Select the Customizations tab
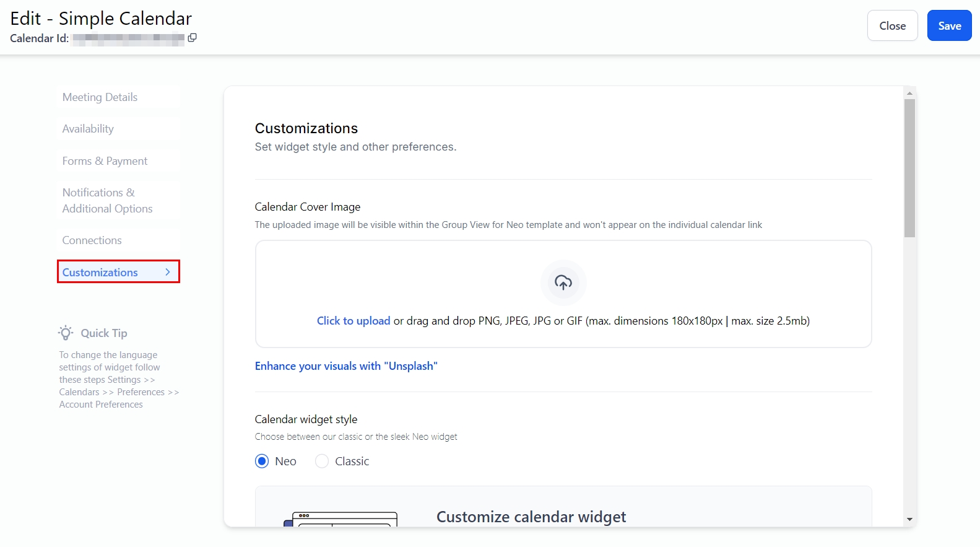Image resolution: width=980 pixels, height=547 pixels. point(100,273)
